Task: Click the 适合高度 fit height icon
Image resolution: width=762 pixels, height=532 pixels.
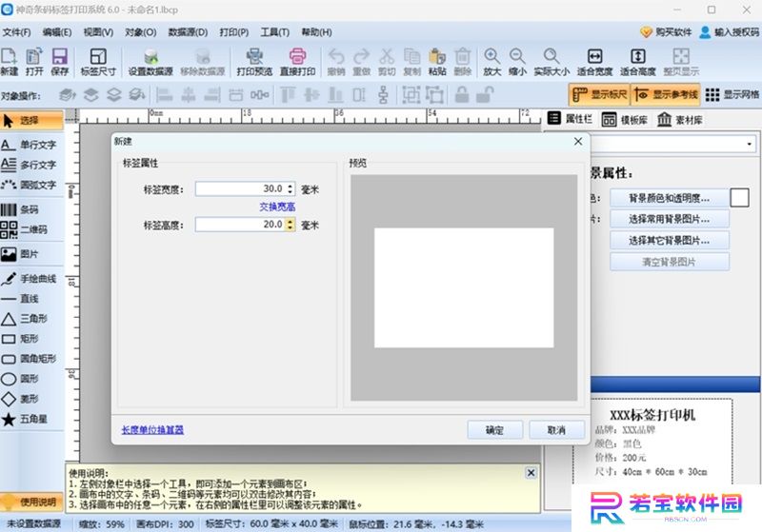Action: (x=637, y=62)
